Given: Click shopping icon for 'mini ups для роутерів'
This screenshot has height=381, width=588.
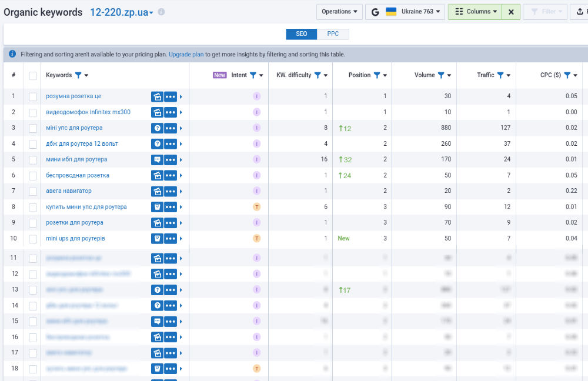Looking at the screenshot, I should point(157,239).
